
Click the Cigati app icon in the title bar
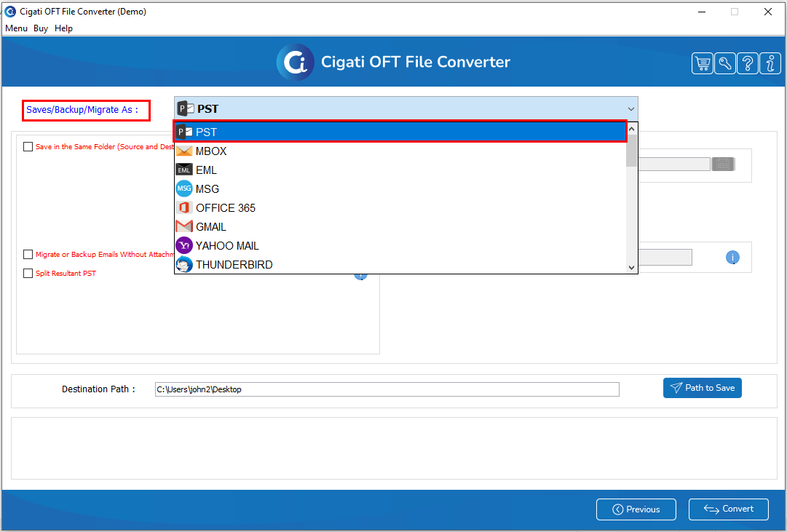10,11
